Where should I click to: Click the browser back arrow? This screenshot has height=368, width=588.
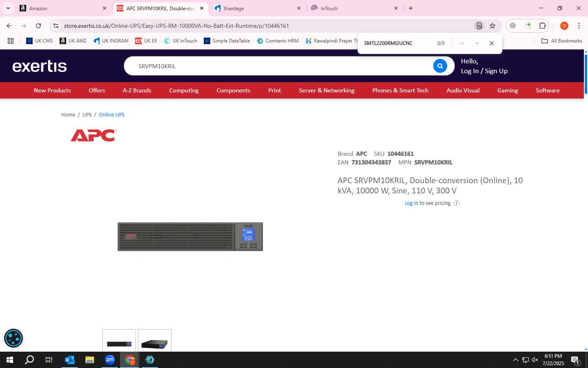point(9,26)
